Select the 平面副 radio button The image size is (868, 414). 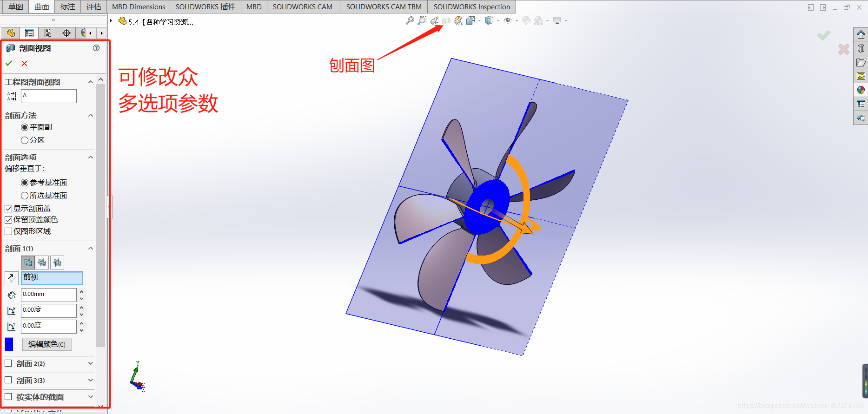click(x=25, y=127)
